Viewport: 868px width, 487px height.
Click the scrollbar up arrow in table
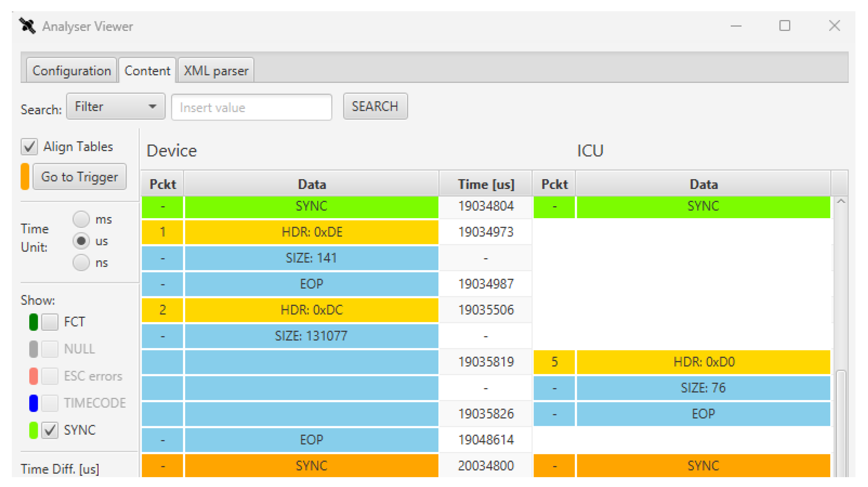[840, 202]
